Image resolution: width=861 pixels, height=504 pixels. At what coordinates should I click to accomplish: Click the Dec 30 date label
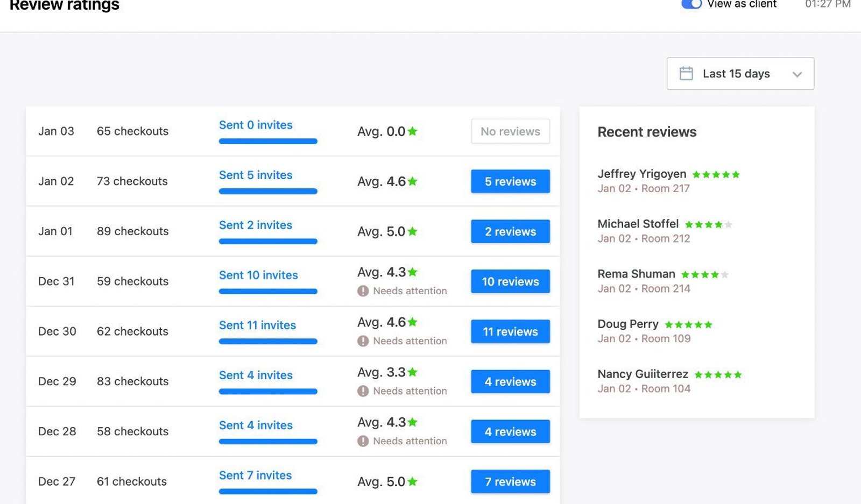[57, 331]
